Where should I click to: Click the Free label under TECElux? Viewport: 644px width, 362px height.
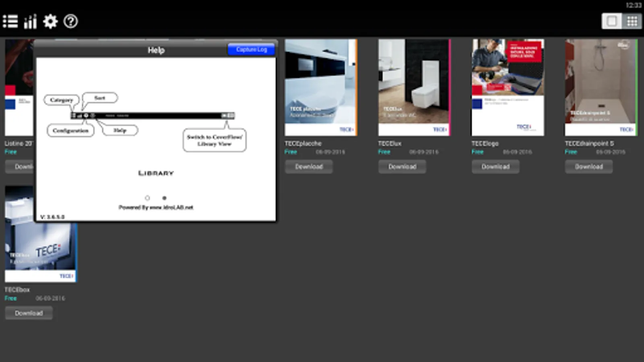click(384, 152)
